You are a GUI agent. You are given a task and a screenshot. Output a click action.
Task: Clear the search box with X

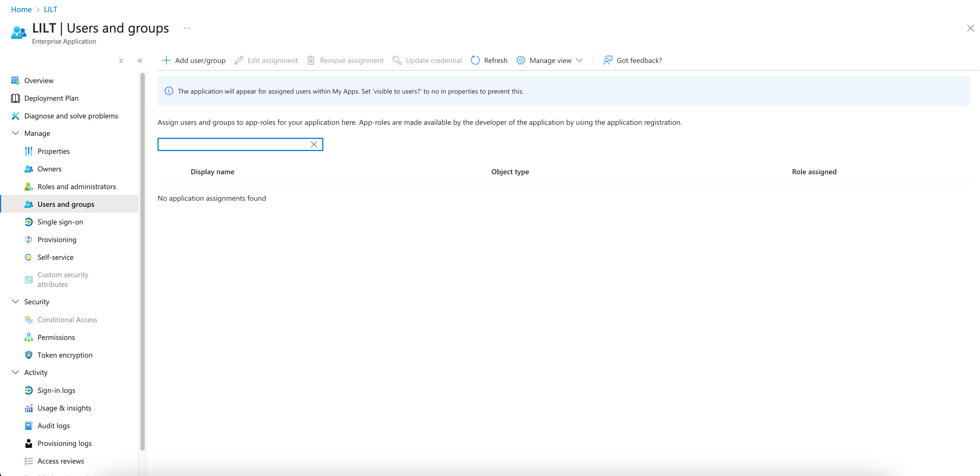point(314,144)
